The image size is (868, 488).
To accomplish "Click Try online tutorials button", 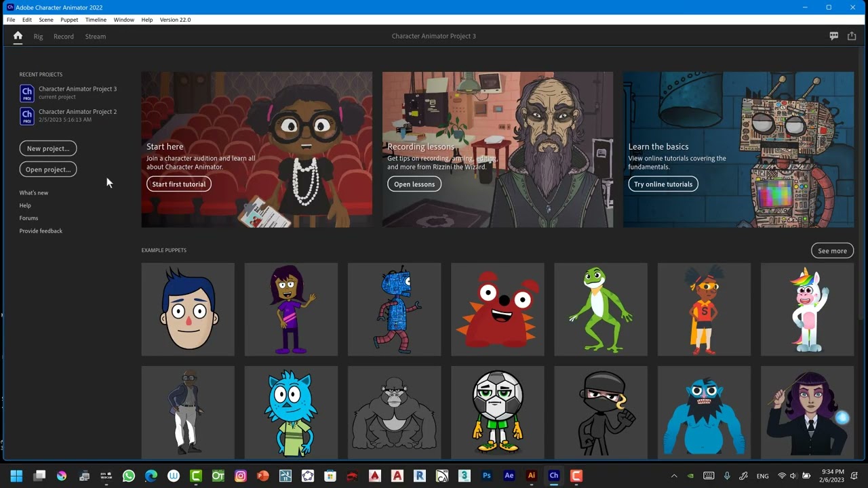I will point(663,184).
